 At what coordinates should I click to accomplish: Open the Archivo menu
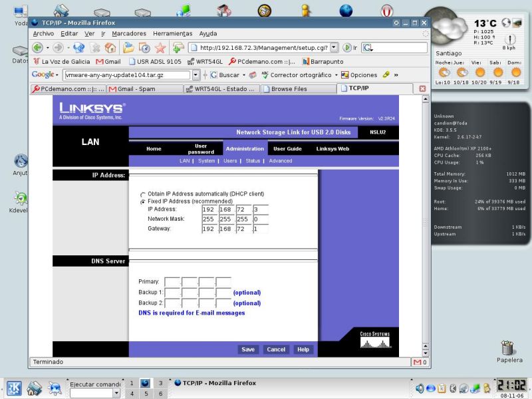[43, 34]
